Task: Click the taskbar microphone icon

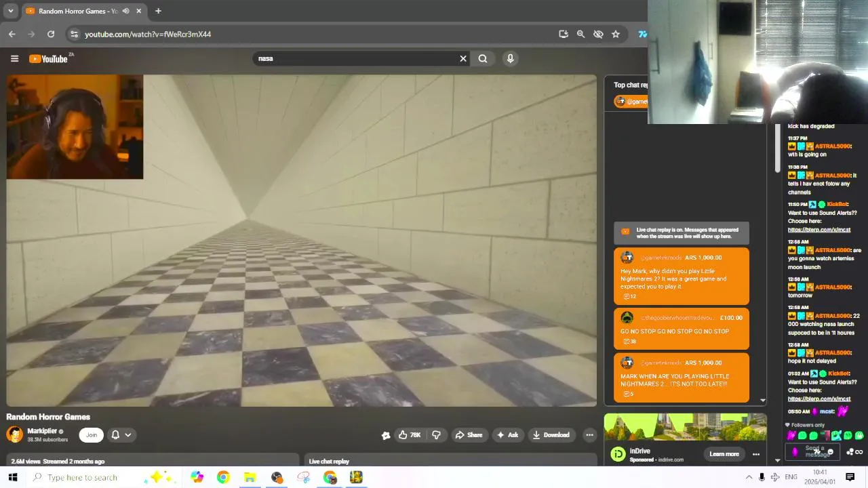Action: click(762, 477)
